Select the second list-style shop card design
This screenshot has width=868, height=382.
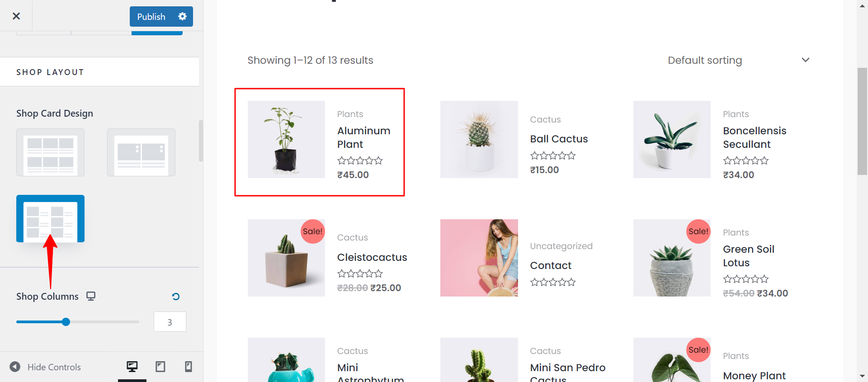click(141, 152)
